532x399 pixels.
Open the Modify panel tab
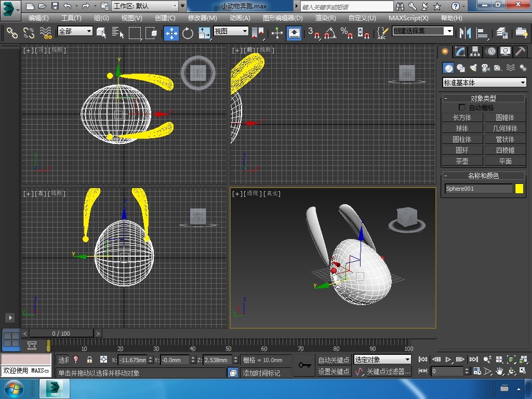pos(460,51)
